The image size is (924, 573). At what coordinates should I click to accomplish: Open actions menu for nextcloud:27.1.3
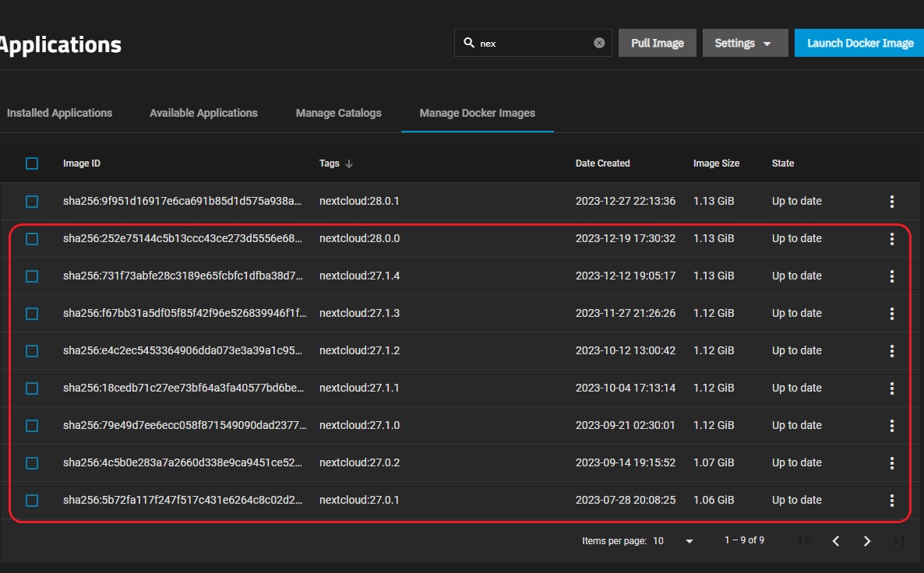tap(891, 313)
